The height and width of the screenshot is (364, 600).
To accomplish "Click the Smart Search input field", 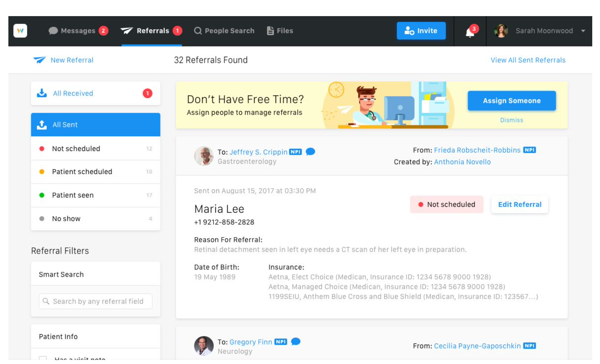I will point(96,301).
